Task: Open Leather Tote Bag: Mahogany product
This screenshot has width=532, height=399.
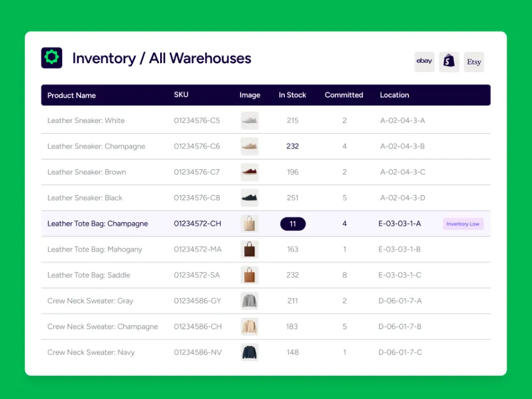Action: coord(95,249)
